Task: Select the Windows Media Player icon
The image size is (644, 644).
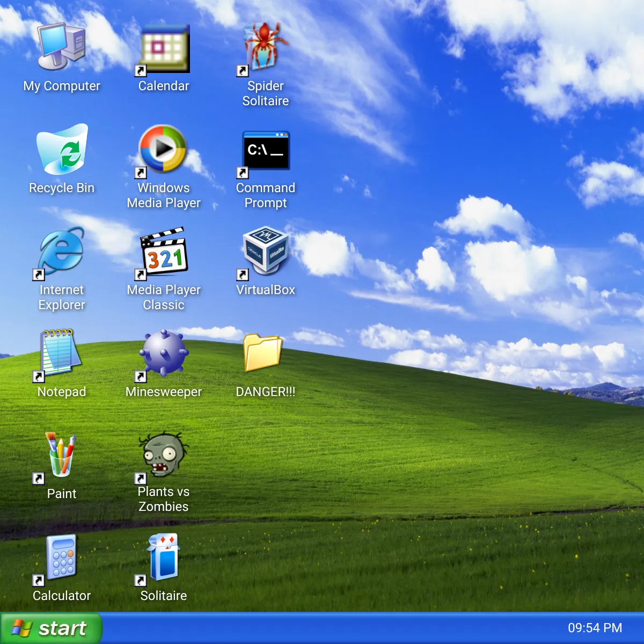Action: coord(163,150)
